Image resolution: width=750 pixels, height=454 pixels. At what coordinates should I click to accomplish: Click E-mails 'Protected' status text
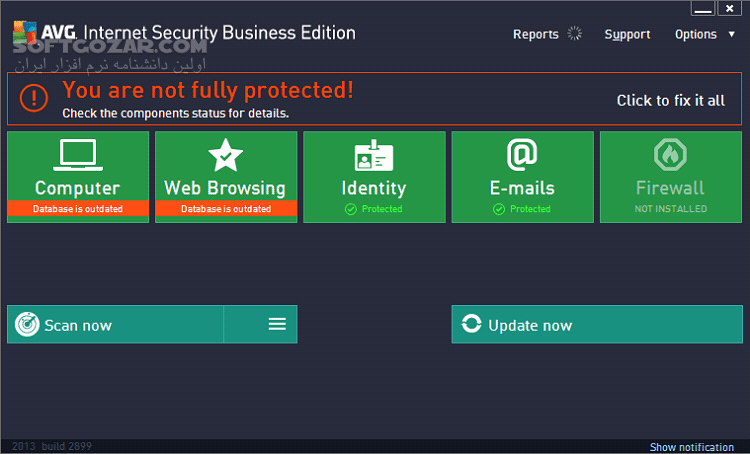[530, 209]
